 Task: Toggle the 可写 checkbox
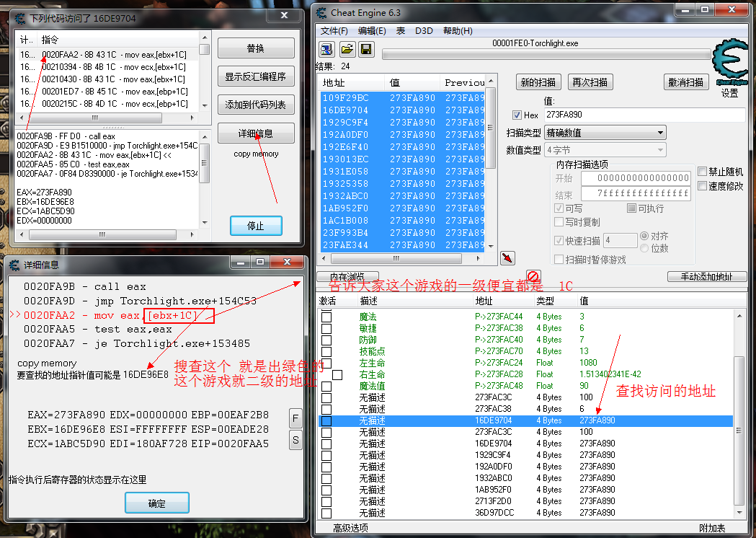[x=559, y=208]
